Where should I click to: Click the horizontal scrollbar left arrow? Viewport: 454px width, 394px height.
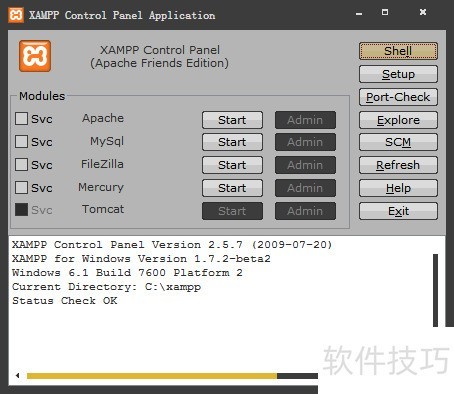click(x=17, y=376)
